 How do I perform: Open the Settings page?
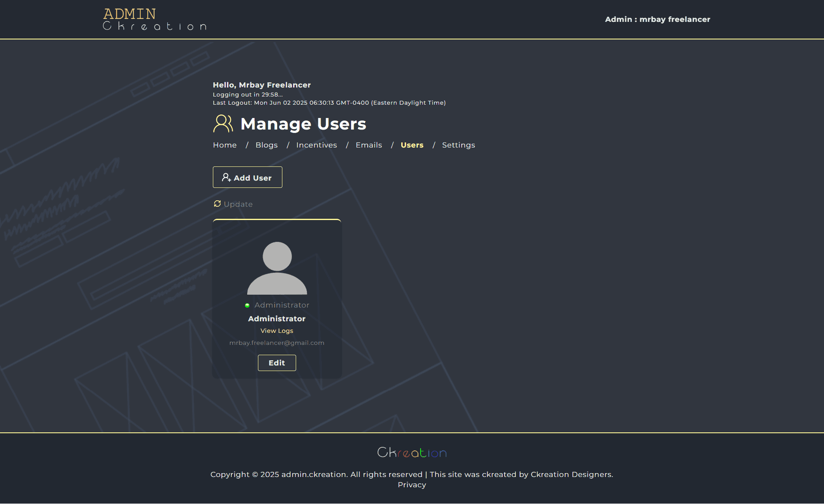click(458, 145)
